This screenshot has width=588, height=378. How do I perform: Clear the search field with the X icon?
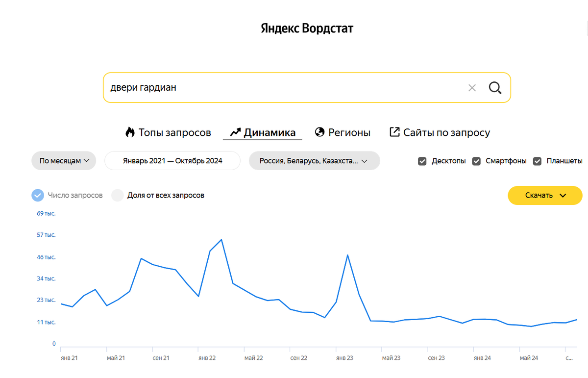tap(472, 88)
